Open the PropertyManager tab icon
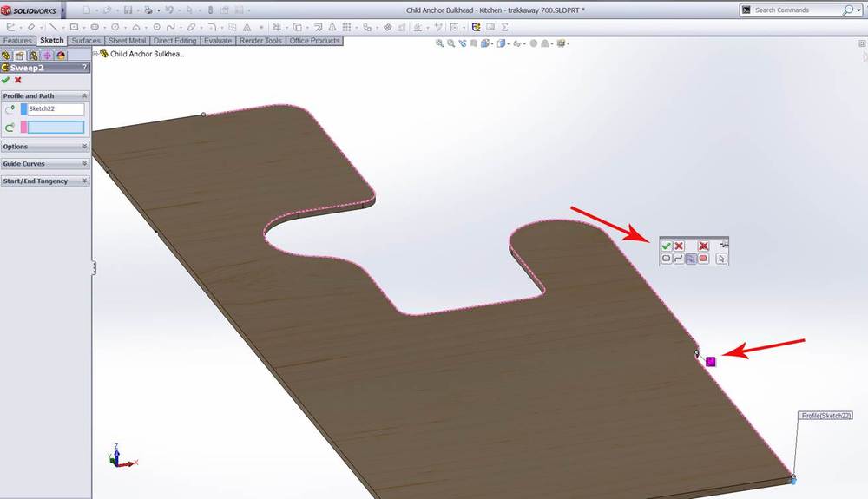Screen dimensions: 868x499 (19, 55)
